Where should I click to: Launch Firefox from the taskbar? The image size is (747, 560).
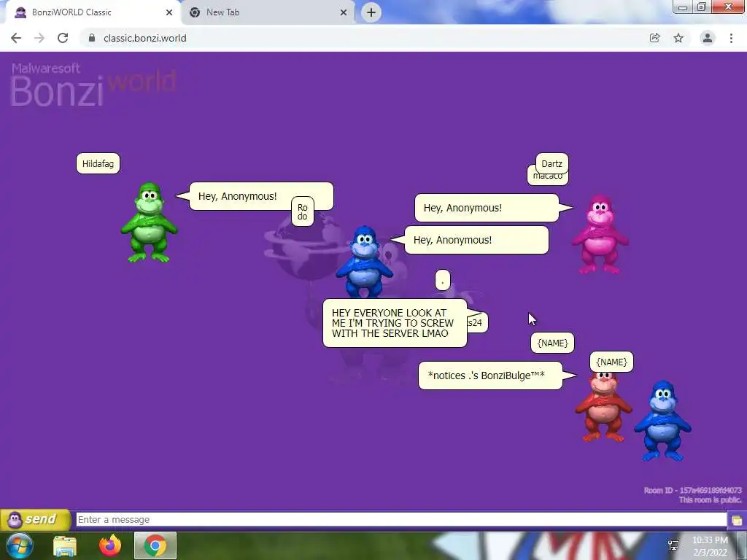click(110, 545)
